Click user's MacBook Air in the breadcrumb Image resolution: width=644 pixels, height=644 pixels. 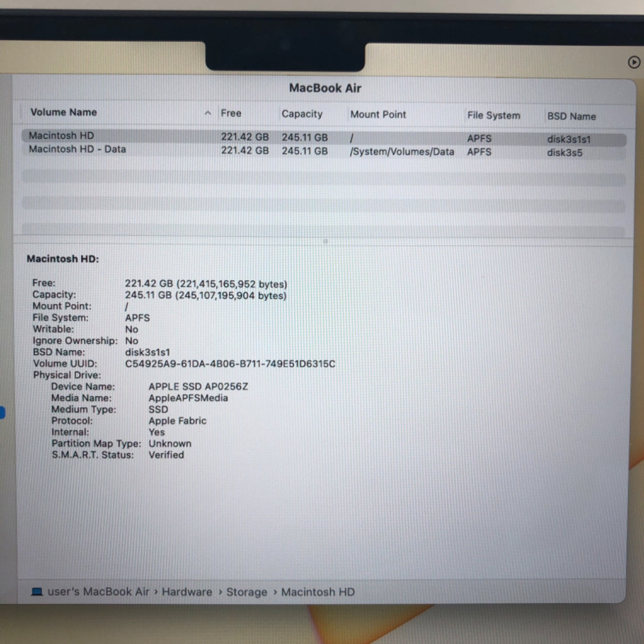tap(98, 591)
